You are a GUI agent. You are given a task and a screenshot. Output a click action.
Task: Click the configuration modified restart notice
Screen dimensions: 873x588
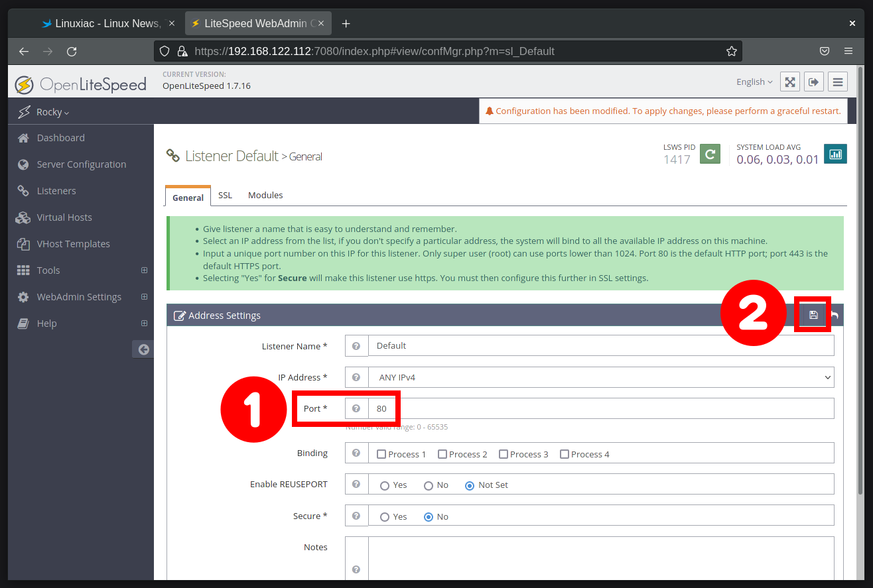pyautogui.click(x=663, y=111)
